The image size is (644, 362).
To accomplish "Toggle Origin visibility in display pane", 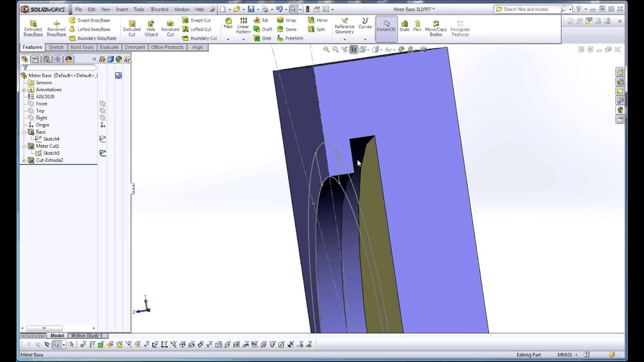I will coord(103,125).
